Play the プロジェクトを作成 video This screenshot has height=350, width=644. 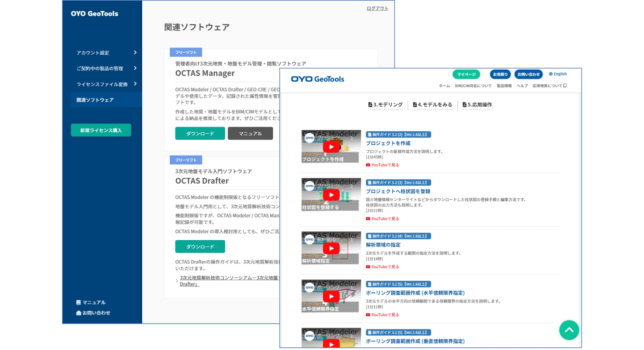click(x=331, y=147)
